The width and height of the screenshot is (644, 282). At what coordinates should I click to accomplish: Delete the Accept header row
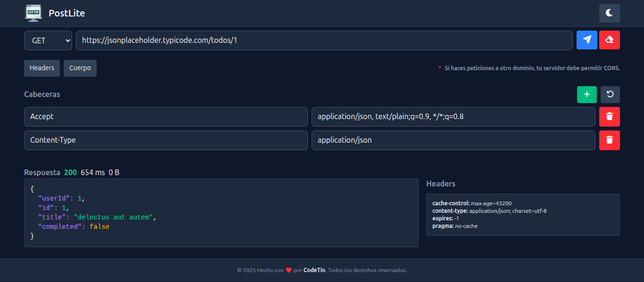[609, 117]
